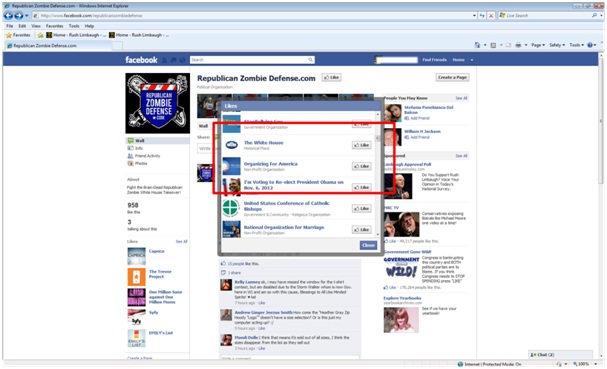607x369 pixels.
Task: Open the Favorites star button
Action: [18, 35]
